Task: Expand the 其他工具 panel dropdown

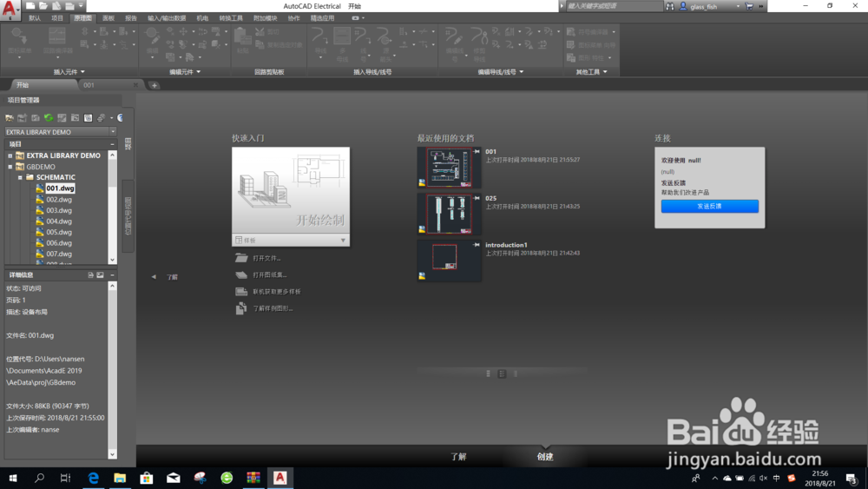Action: pos(605,72)
